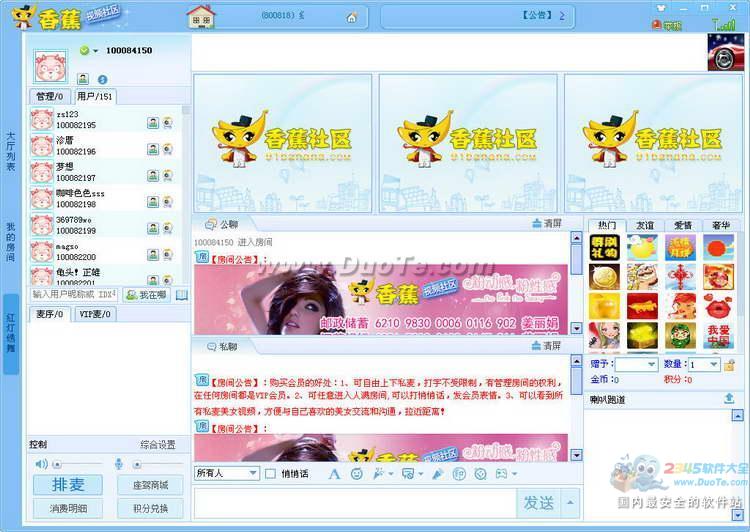This screenshot has height=532, width=750.
Task: Open the 座驾商城 shop button
Action: click(x=150, y=485)
